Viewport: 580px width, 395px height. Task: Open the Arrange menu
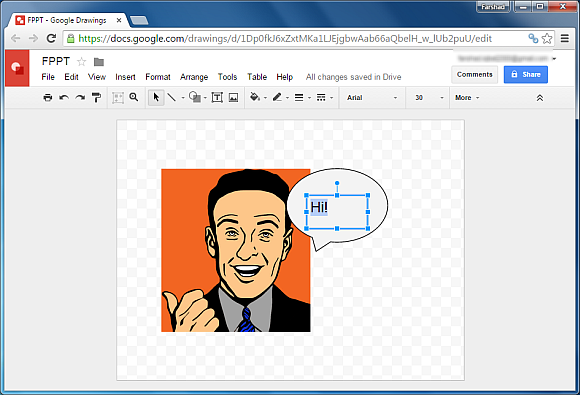pyautogui.click(x=194, y=77)
